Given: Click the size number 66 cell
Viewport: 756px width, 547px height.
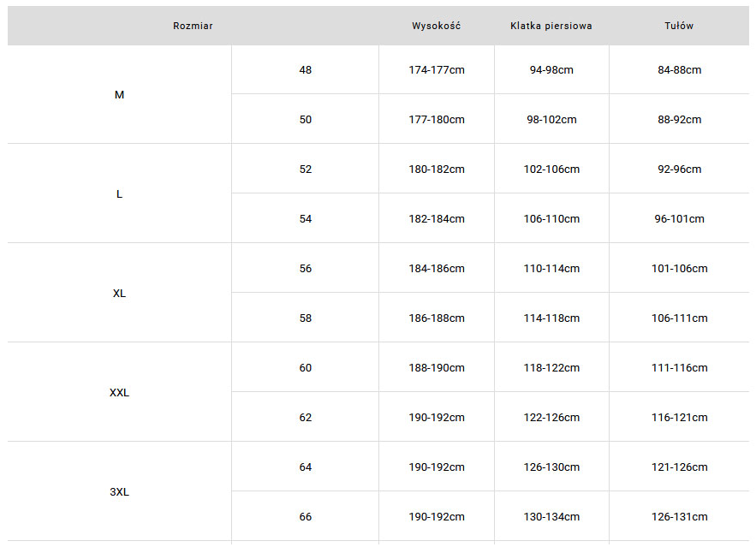Looking at the screenshot, I should (x=306, y=517).
